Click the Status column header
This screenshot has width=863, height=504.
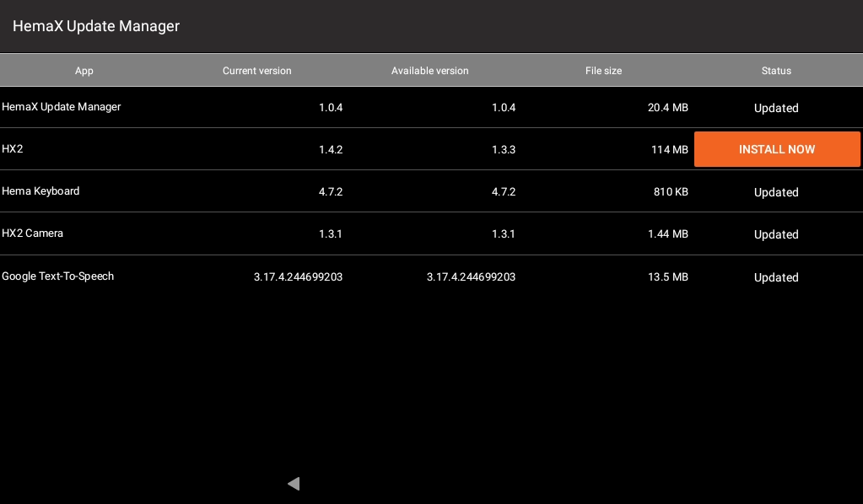click(x=777, y=71)
